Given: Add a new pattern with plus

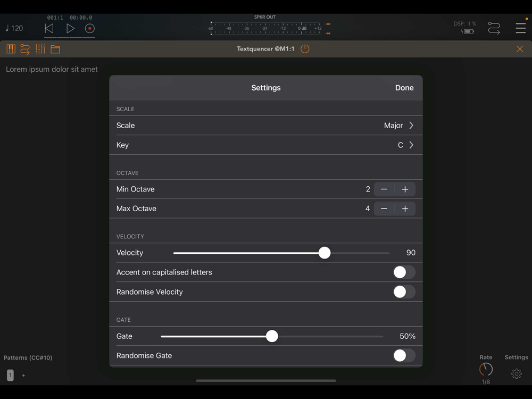Looking at the screenshot, I should [x=23, y=375].
